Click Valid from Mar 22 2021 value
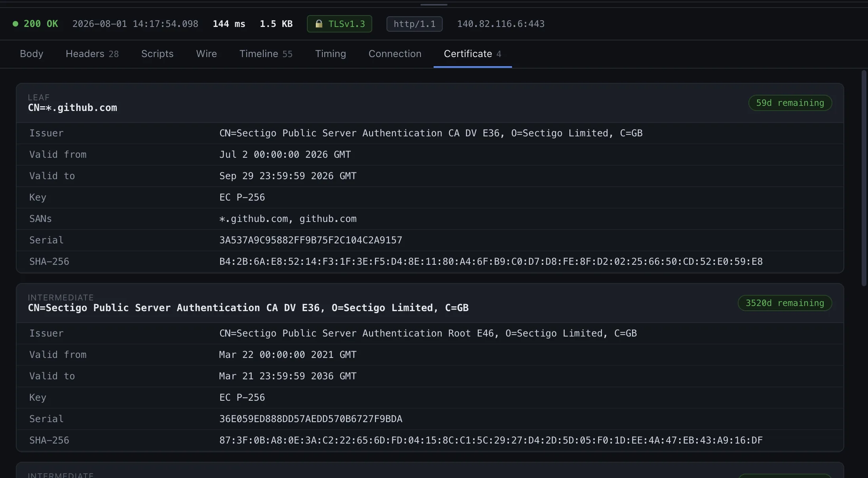This screenshot has height=478, width=868. pos(288,355)
